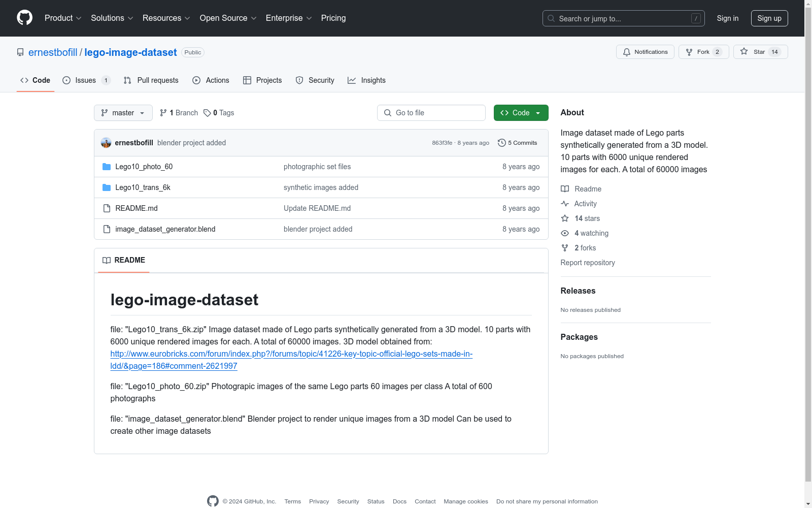Click the book icon in README header
812x508 pixels.
click(107, 260)
